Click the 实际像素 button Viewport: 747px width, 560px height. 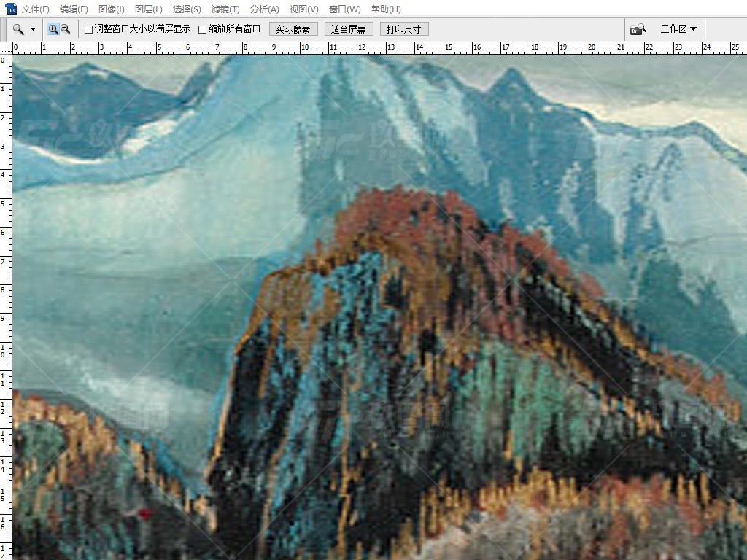point(293,29)
